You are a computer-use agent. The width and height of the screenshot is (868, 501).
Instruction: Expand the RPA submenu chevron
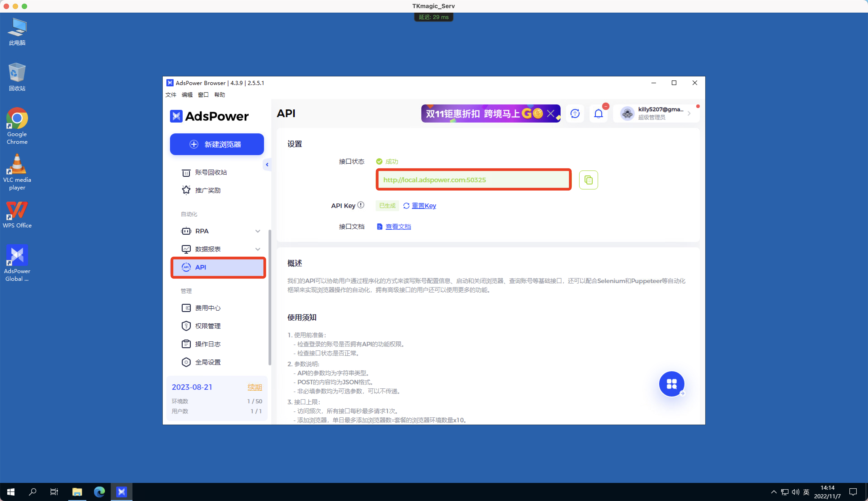tap(258, 231)
